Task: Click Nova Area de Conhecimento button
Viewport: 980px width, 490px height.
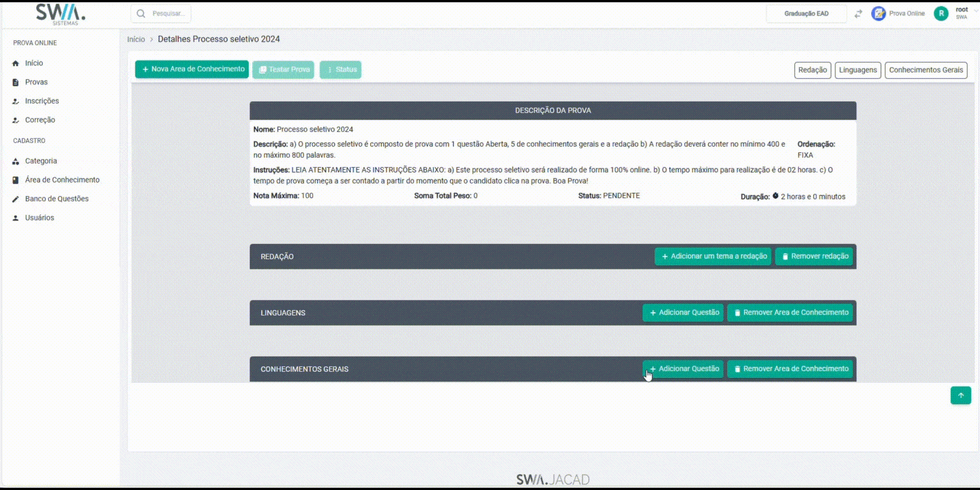Action: coord(192,69)
